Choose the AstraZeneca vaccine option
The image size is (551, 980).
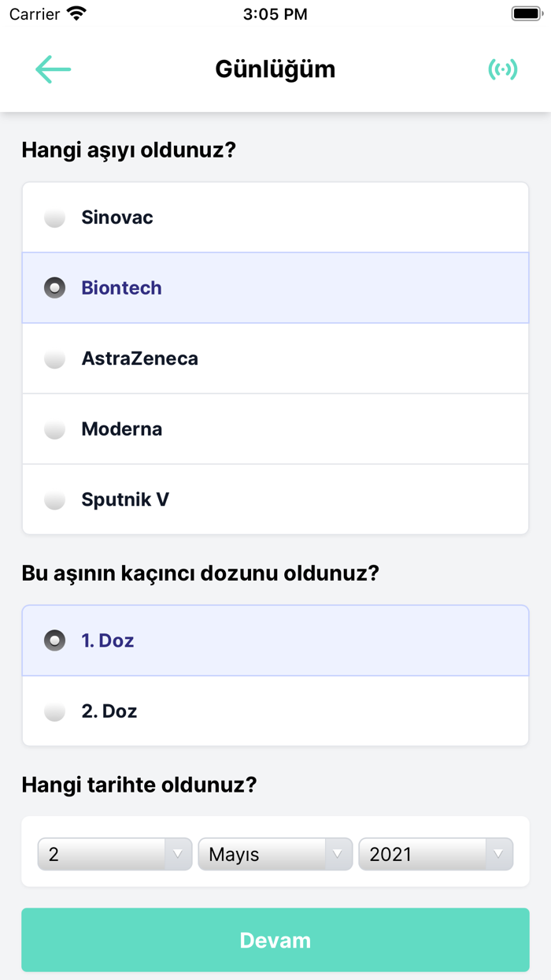139,358
